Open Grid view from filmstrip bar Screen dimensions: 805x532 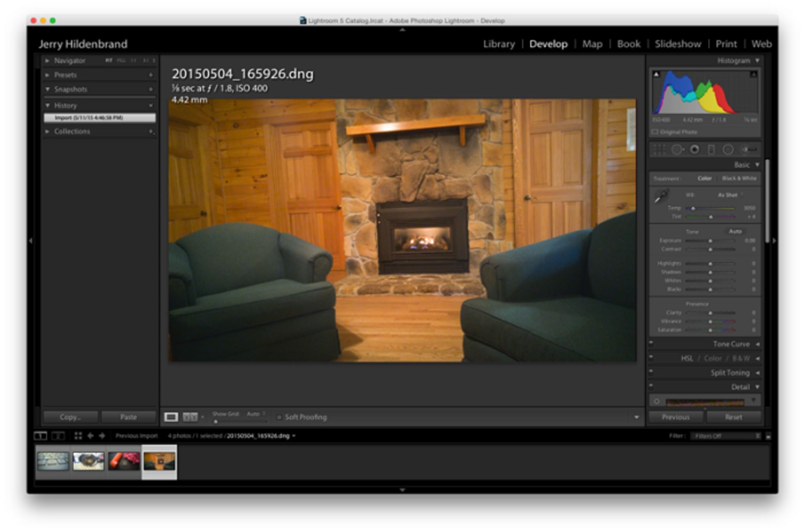coord(78,436)
